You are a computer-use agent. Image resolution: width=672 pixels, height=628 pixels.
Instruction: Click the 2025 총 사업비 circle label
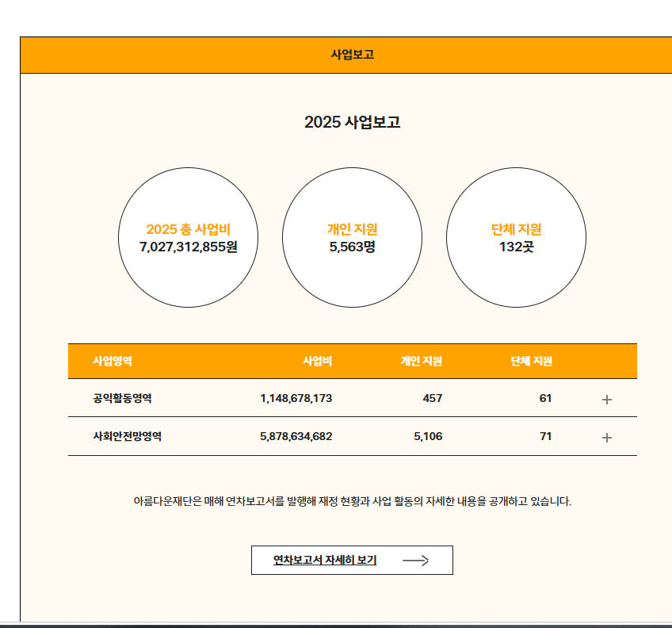click(x=188, y=229)
